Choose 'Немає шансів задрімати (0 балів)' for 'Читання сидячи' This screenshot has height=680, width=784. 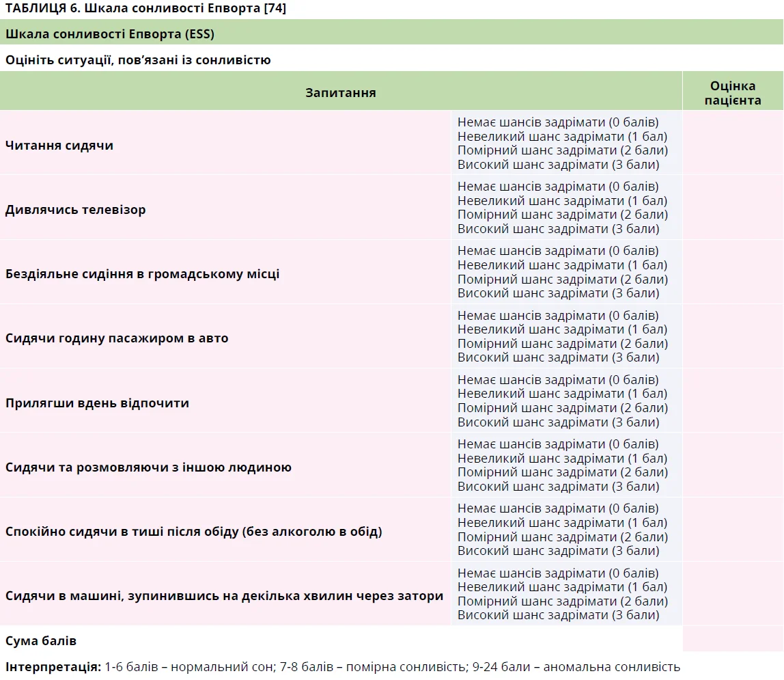pos(558,122)
